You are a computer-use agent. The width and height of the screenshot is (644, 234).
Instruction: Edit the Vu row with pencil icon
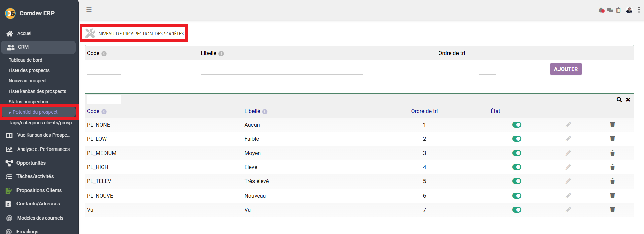[568, 210]
